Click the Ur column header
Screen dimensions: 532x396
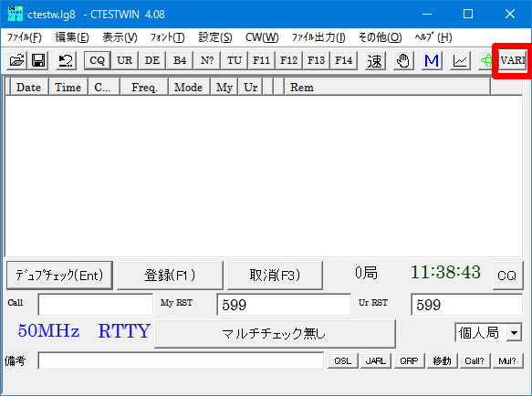point(250,88)
